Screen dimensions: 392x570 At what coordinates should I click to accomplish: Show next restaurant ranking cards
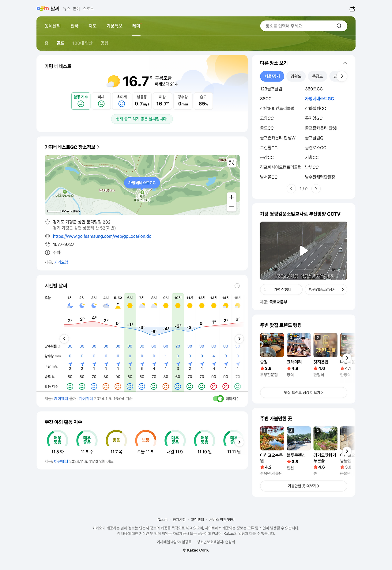pyautogui.click(x=347, y=358)
